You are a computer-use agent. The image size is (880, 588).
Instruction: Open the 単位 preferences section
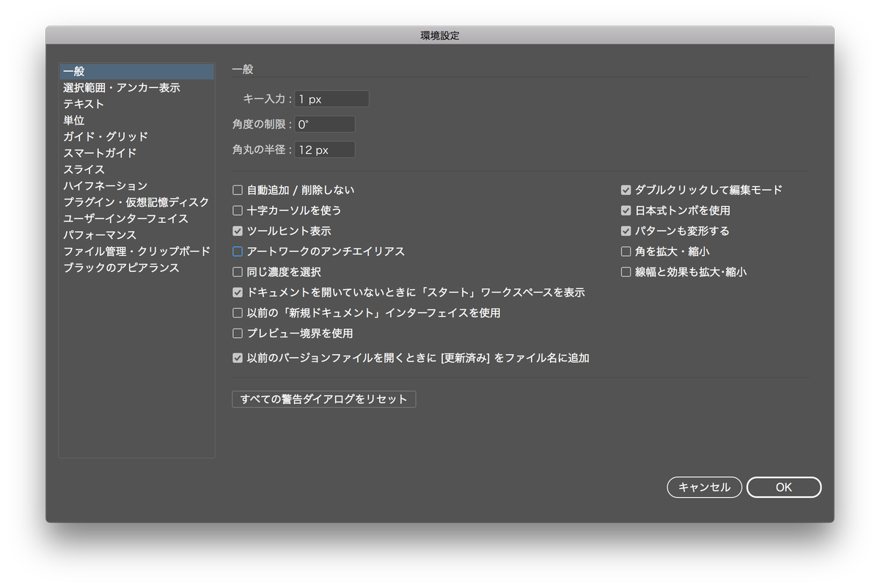74,120
